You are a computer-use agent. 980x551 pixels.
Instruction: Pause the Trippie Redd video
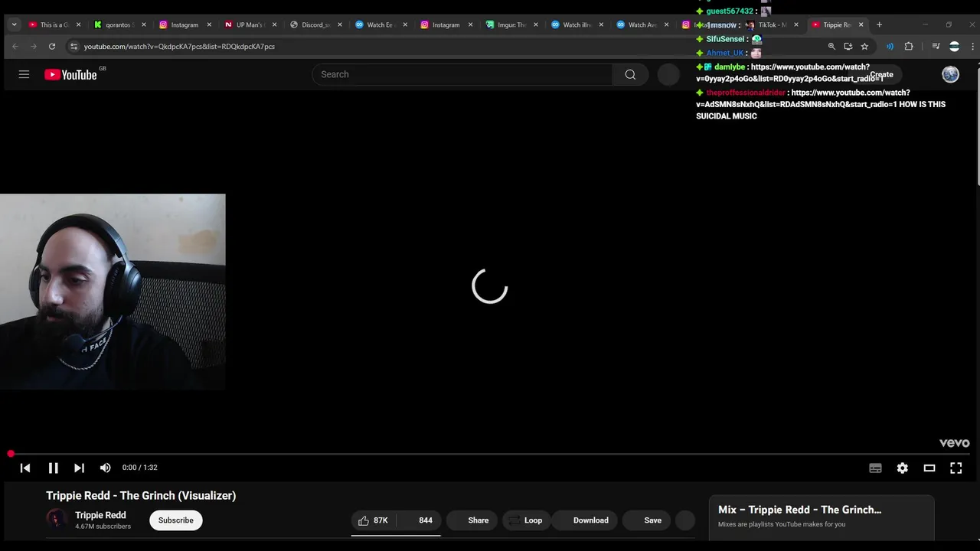point(53,468)
